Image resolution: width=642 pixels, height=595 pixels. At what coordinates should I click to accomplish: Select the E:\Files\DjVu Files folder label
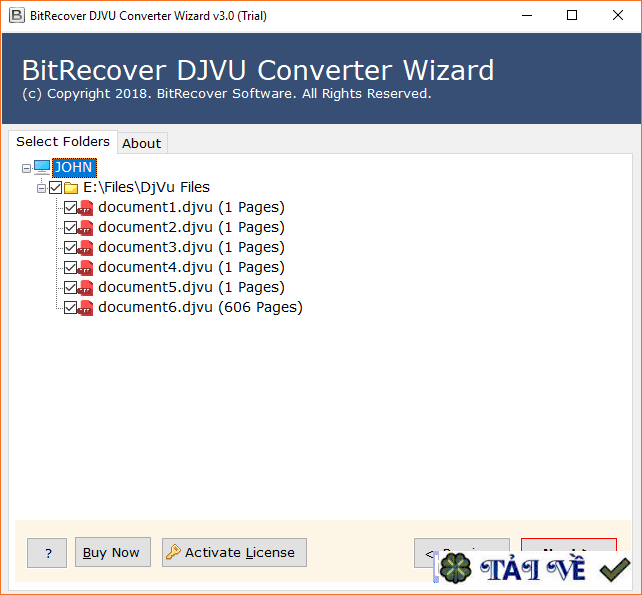(x=147, y=187)
